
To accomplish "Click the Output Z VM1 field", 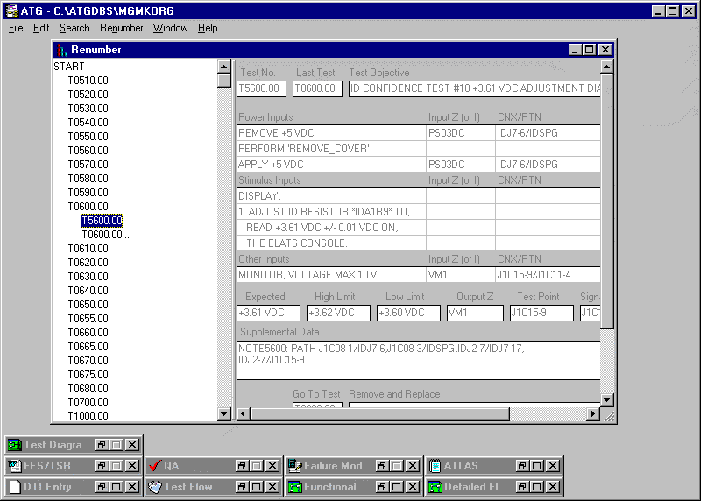I will (475, 312).
